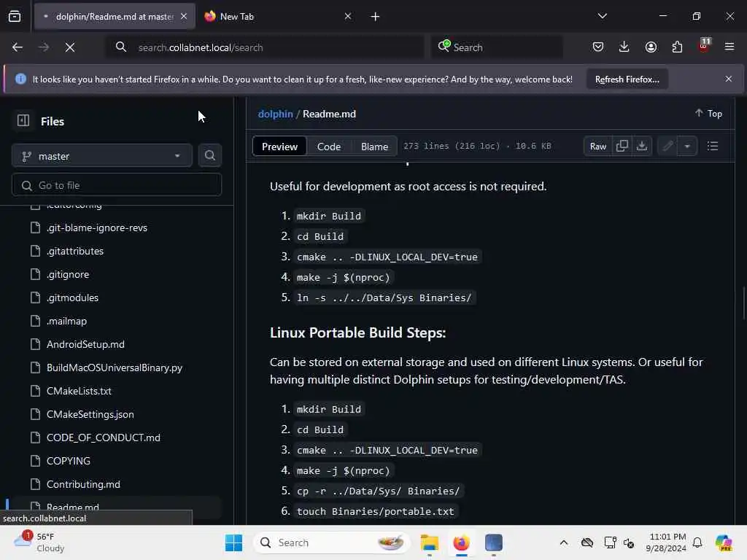This screenshot has width=747, height=560.
Task: Open .gitignore file
Action: coord(68,274)
